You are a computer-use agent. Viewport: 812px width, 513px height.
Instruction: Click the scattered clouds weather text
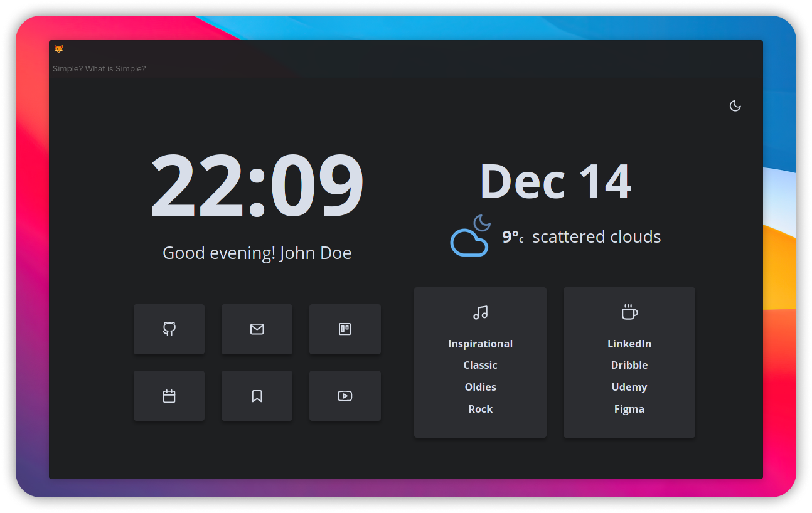(597, 236)
